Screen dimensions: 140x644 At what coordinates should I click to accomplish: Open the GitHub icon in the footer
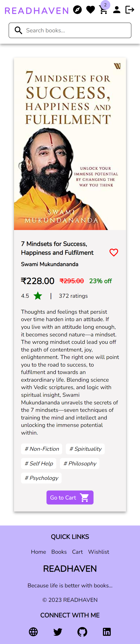[x=82, y=632]
